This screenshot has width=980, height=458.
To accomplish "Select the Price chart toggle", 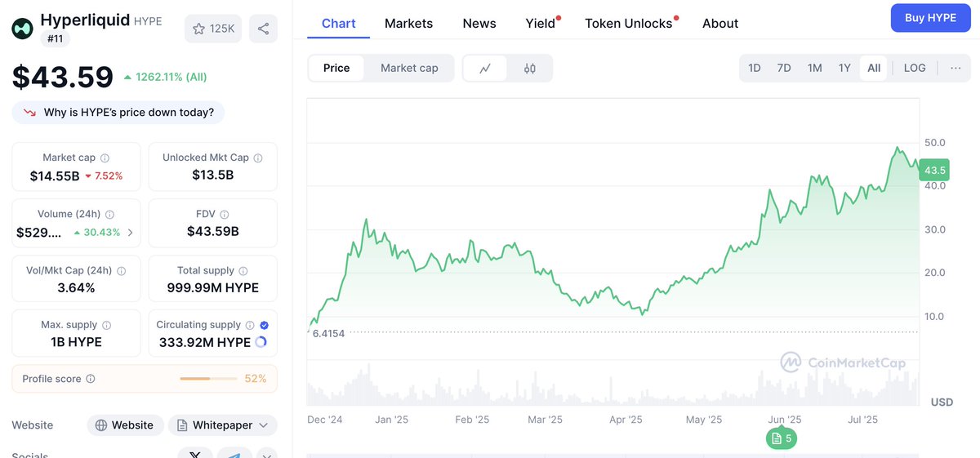I will pos(336,69).
